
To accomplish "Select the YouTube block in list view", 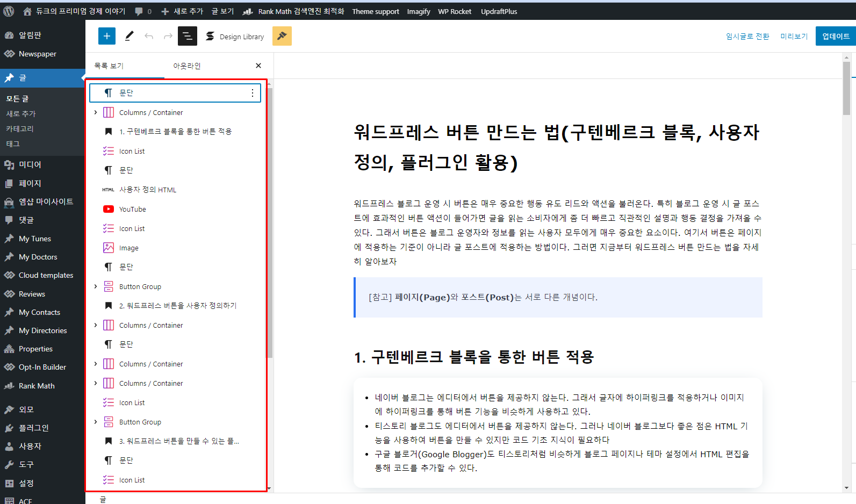I will coord(175,209).
